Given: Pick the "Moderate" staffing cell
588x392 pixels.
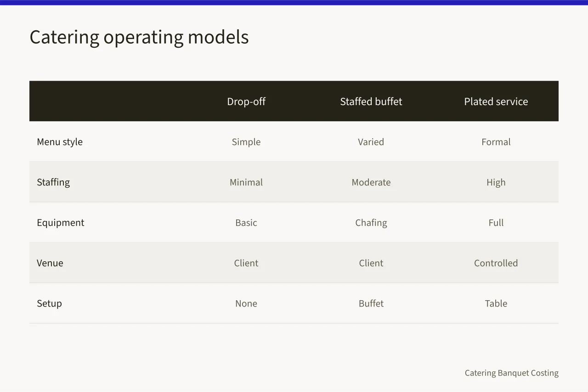Looking at the screenshot, I should pos(371,182).
